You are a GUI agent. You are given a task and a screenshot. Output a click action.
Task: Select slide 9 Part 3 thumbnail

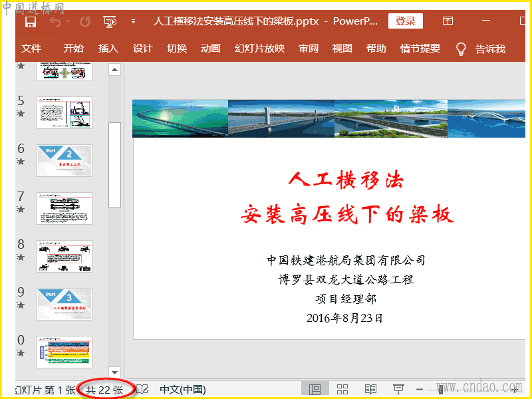[x=65, y=304]
